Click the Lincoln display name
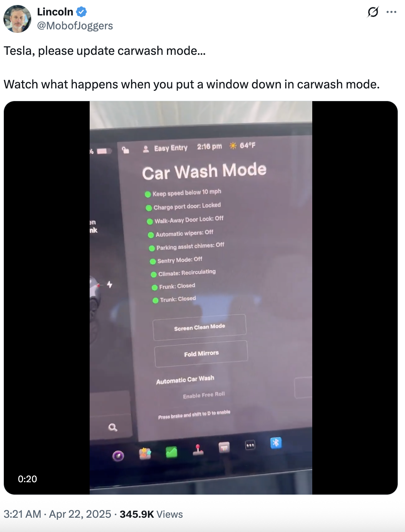This screenshot has height=532, width=405. (55, 12)
